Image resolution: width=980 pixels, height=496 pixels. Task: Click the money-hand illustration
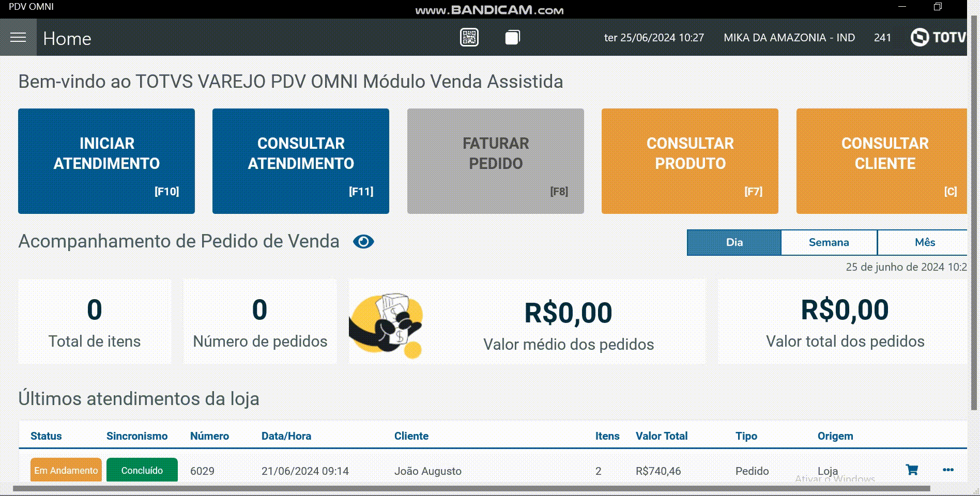tap(386, 326)
